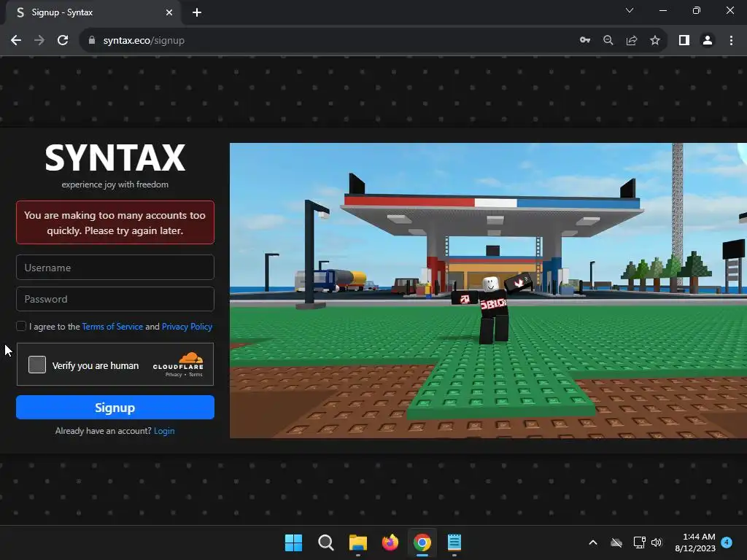
Task: Bookmark this page with the star
Action: pos(655,41)
